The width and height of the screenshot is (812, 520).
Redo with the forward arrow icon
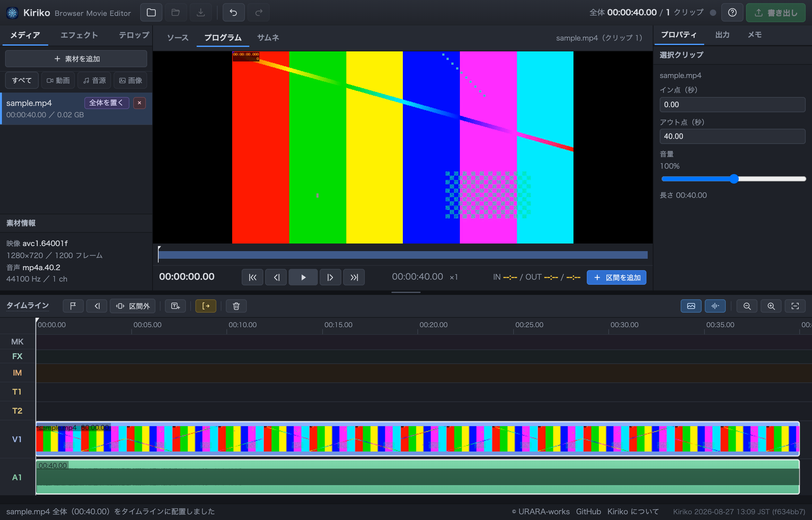coord(259,12)
